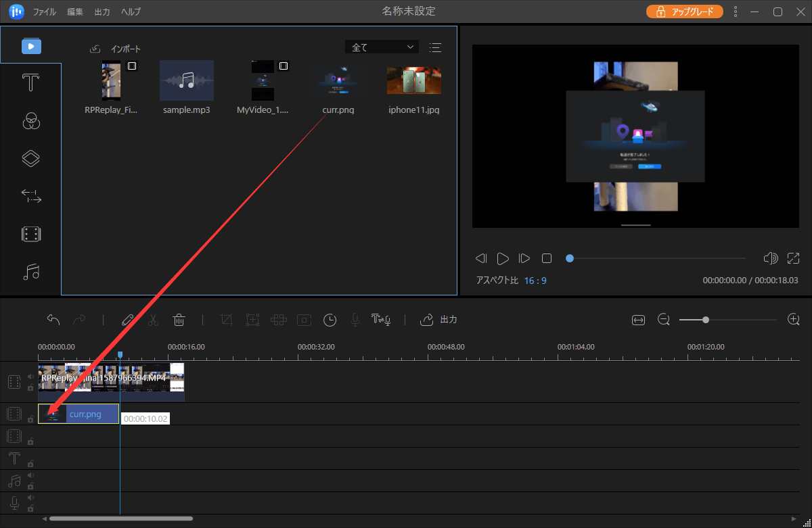Screen dimensions: 812x528
Task: Open the Overlays panel in the sidebar
Action: 30,159
